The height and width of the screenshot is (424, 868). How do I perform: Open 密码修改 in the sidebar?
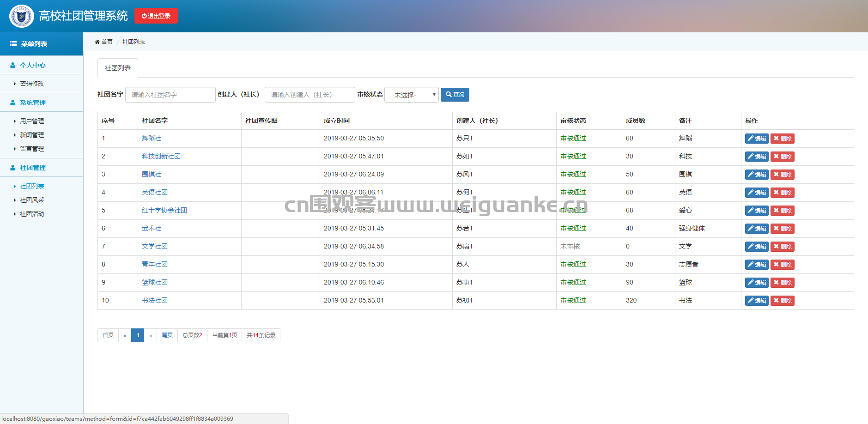coord(32,84)
